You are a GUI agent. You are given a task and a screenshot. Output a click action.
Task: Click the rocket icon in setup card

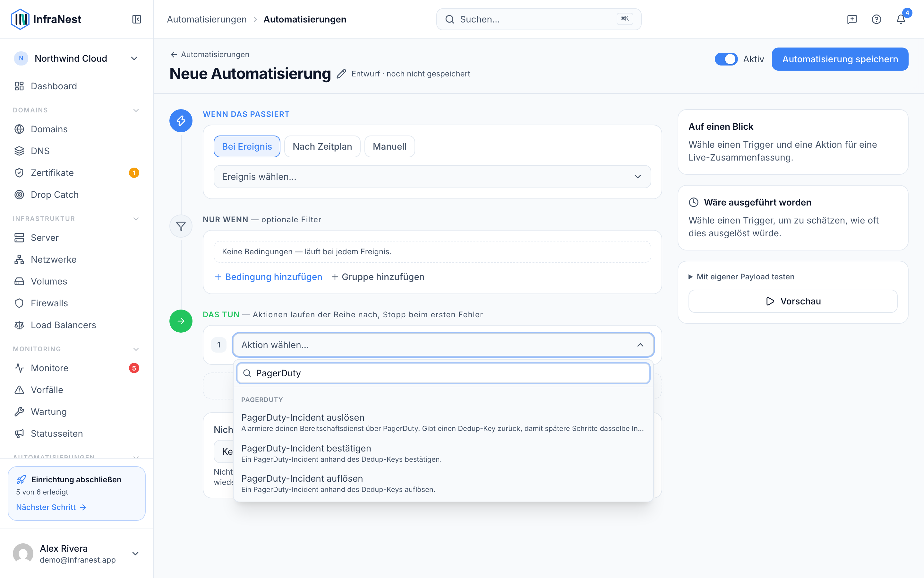pyautogui.click(x=21, y=479)
